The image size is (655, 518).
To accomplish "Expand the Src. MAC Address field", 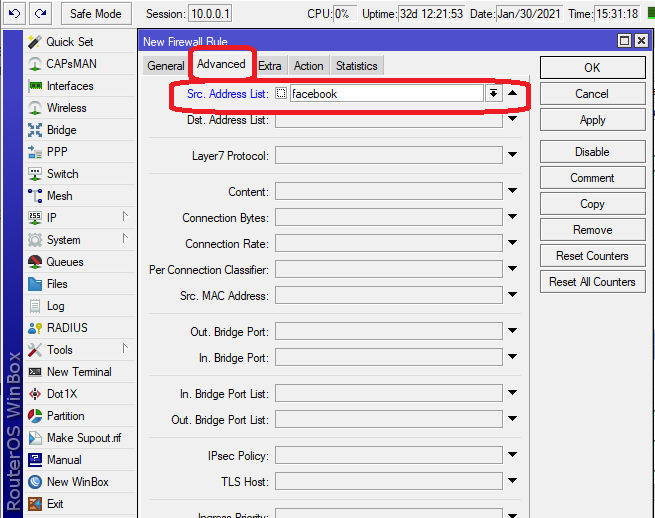I will [513, 295].
